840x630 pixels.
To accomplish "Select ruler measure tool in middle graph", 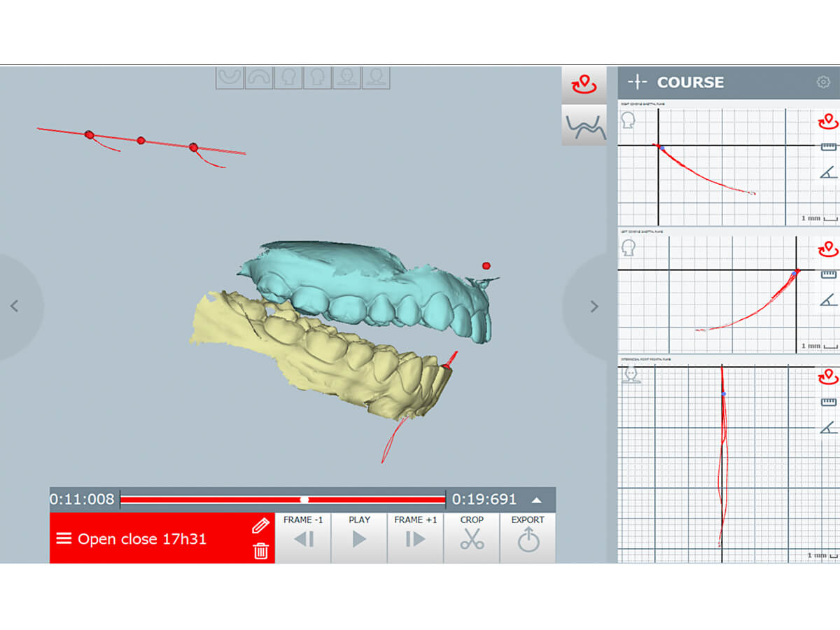I will [x=829, y=274].
